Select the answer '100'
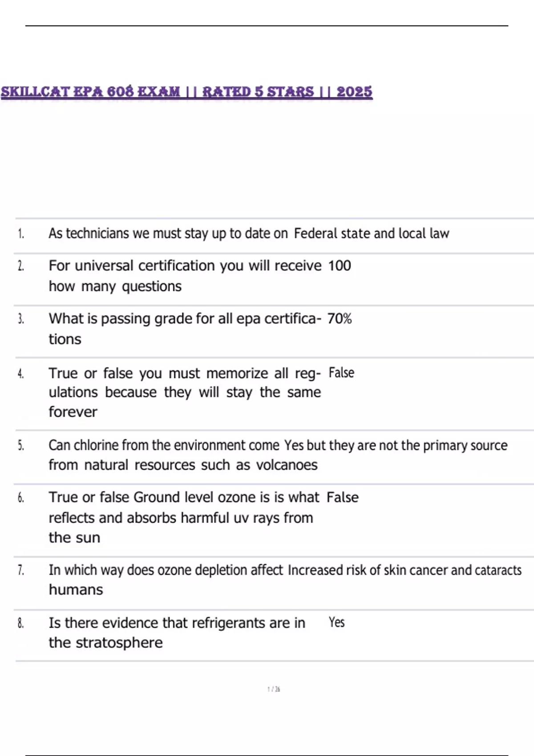534x756 pixels. tap(340, 266)
